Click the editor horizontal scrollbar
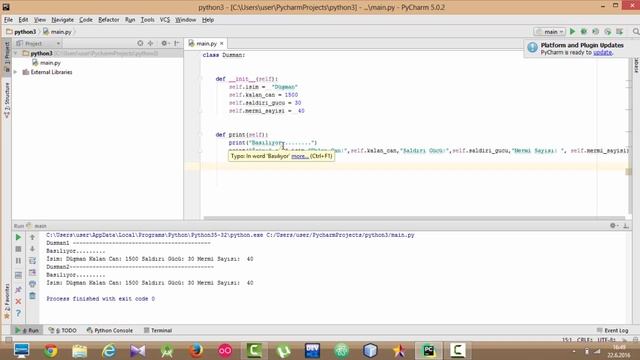The height and width of the screenshot is (360, 640). pos(414,218)
